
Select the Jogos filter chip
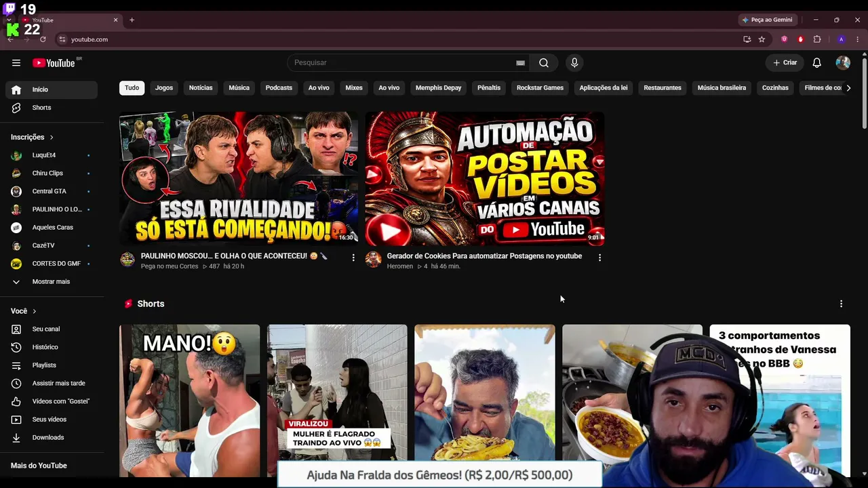click(164, 88)
